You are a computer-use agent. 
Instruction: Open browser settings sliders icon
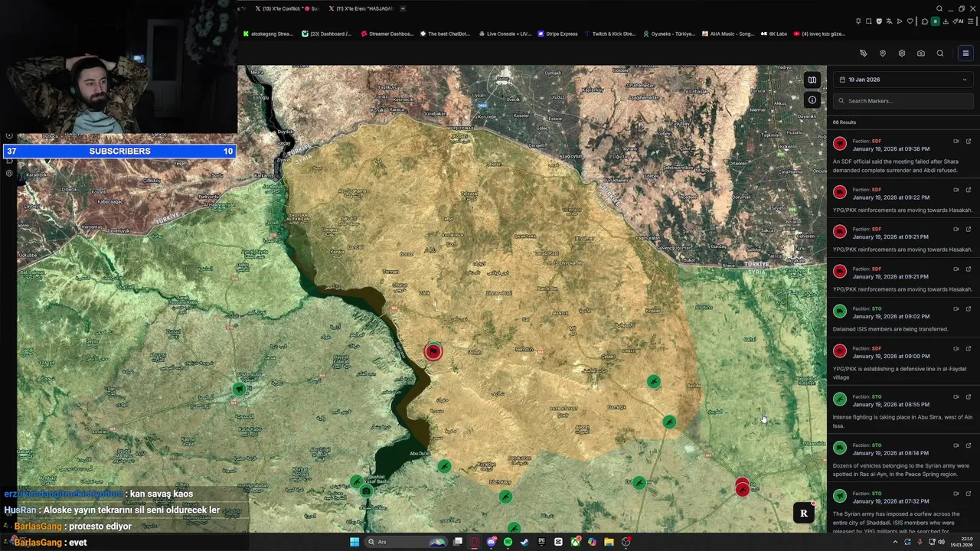click(x=971, y=21)
